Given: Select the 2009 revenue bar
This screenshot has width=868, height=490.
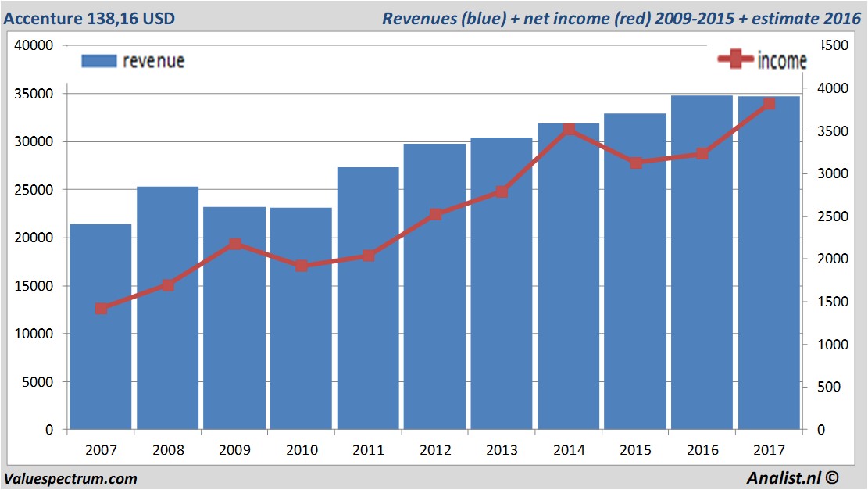Looking at the screenshot, I should pos(234,318).
